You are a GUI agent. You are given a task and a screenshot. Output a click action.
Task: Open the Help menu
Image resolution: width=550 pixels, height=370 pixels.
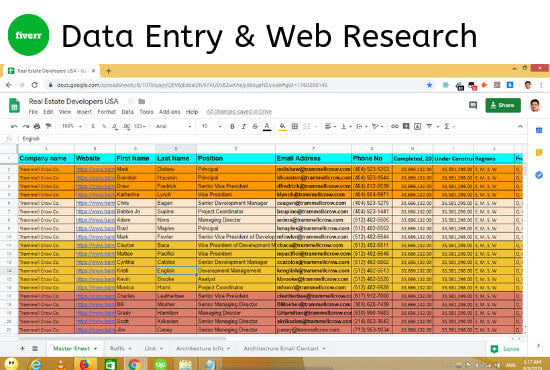192,112
